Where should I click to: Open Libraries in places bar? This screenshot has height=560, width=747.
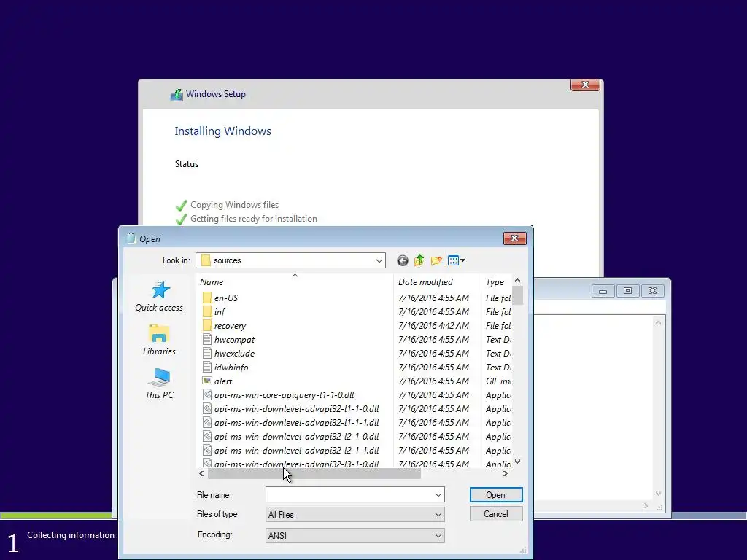[x=159, y=340]
